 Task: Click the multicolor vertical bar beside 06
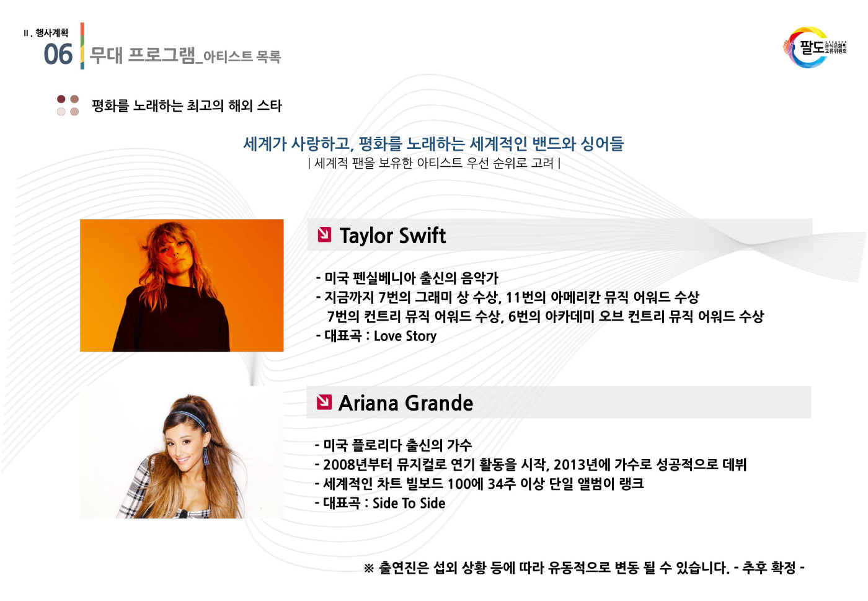[x=82, y=46]
